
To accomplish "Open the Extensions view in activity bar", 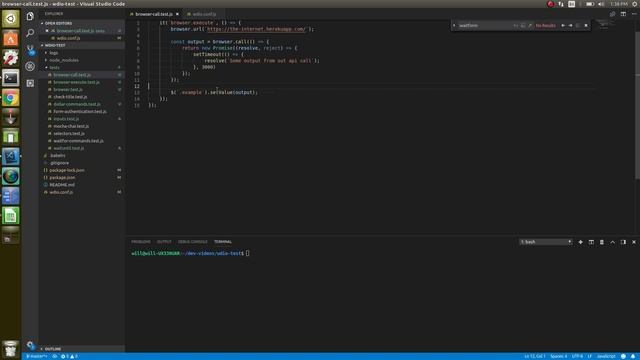I will [30, 83].
